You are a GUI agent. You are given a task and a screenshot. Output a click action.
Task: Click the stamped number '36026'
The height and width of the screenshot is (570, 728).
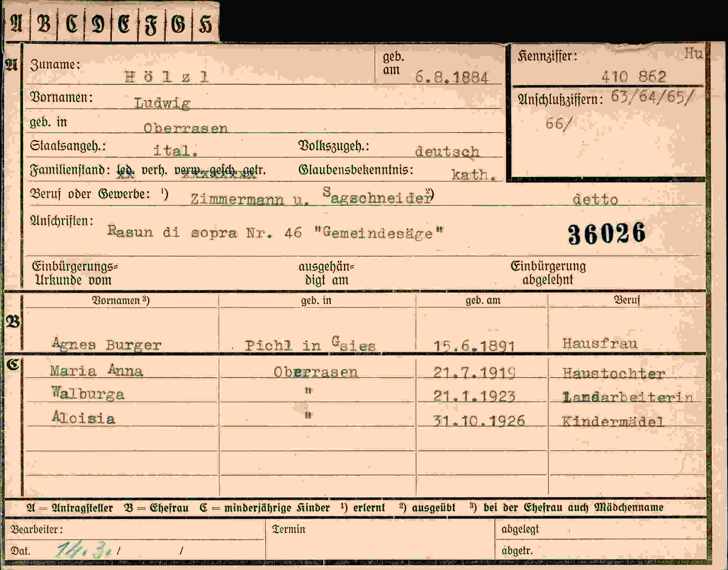click(x=607, y=233)
